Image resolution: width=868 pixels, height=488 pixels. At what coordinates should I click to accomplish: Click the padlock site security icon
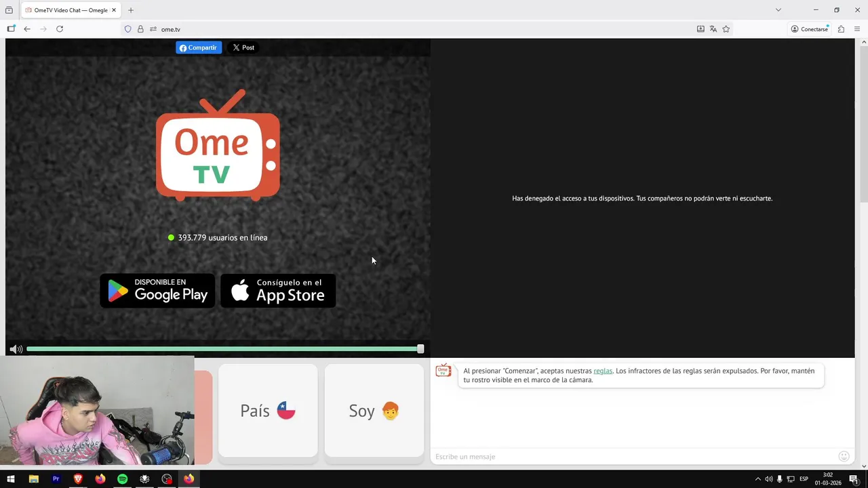tap(140, 29)
